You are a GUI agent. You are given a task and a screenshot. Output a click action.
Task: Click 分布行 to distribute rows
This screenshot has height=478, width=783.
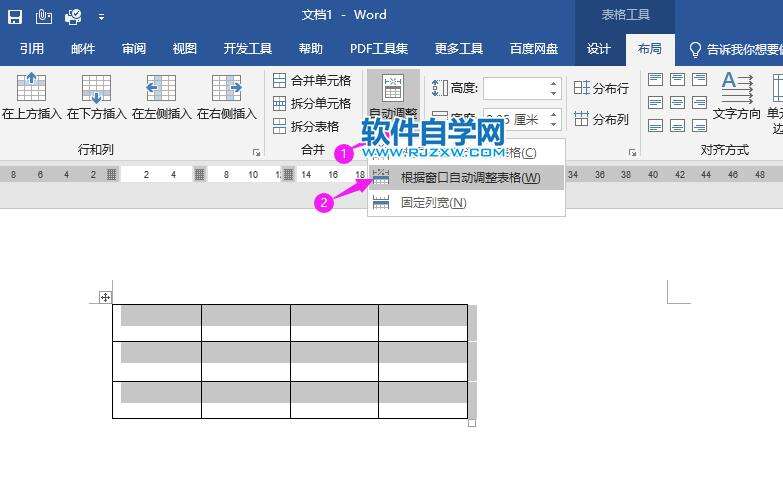(601, 88)
